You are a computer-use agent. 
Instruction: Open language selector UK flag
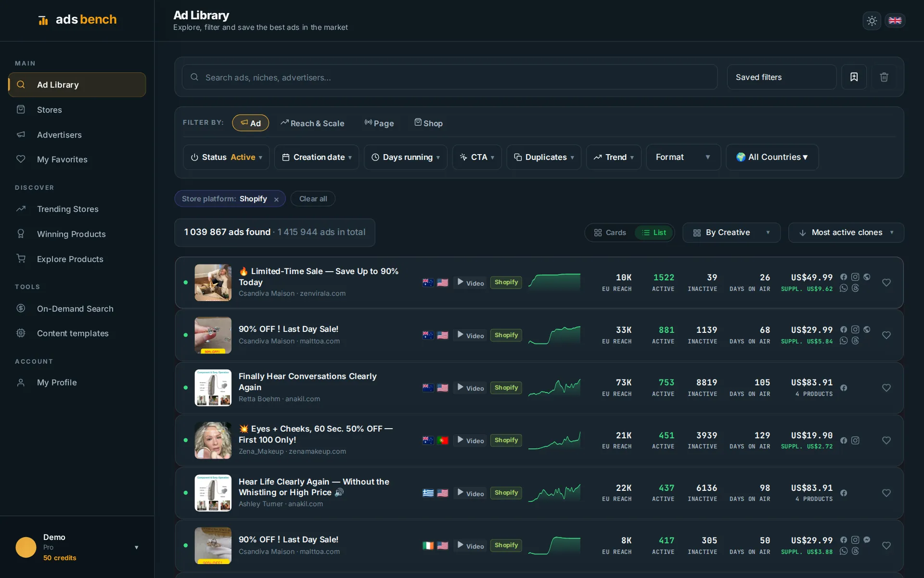[x=895, y=21]
